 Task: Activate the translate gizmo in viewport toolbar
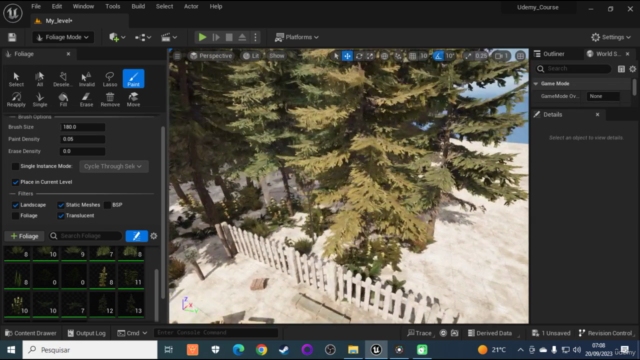point(347,56)
